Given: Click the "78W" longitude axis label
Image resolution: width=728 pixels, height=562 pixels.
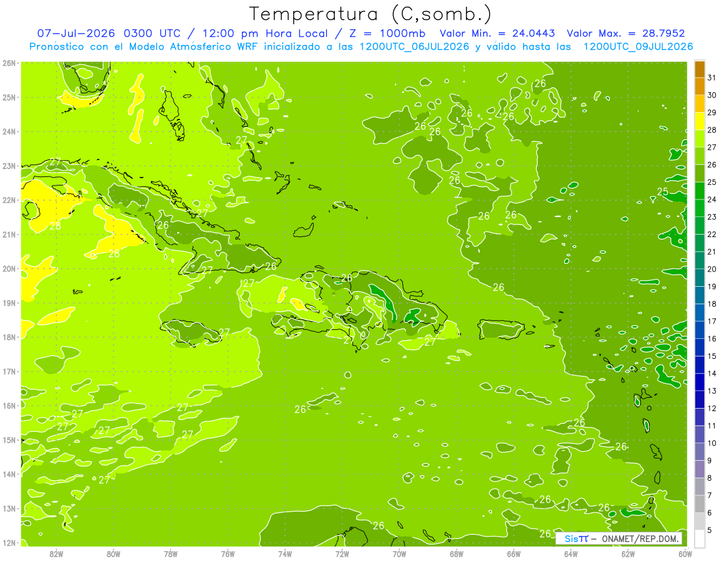Looking at the screenshot, I should tap(170, 554).
